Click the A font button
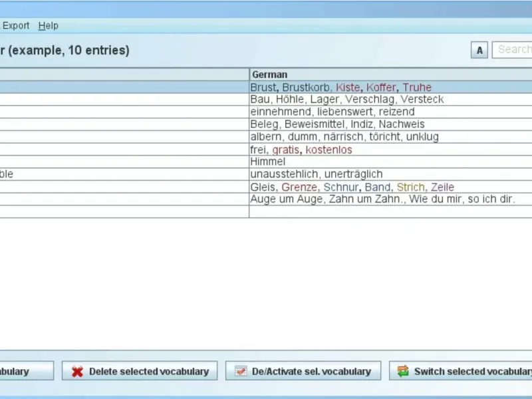The width and height of the screenshot is (532, 399). (479, 51)
